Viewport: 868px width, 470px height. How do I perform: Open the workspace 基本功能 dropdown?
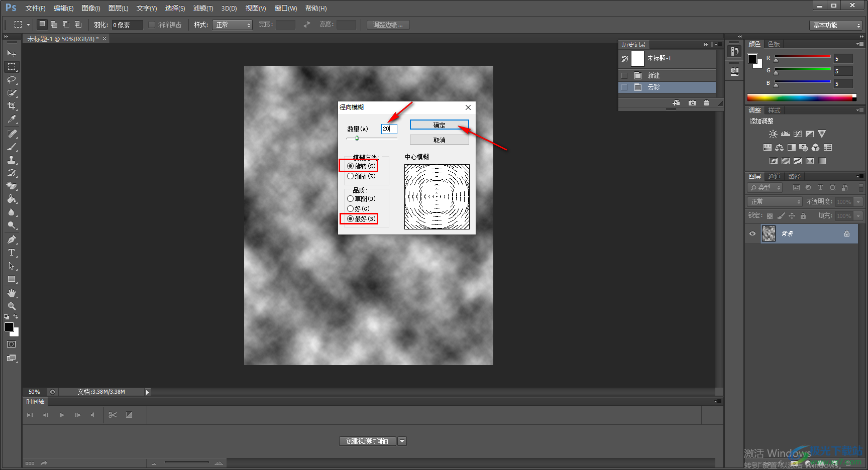click(x=836, y=25)
